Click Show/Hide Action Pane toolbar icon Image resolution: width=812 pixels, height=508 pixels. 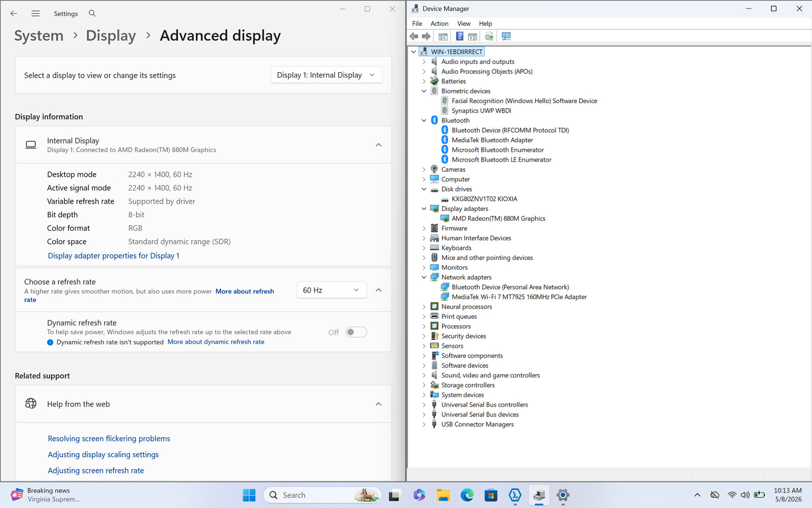(472, 36)
